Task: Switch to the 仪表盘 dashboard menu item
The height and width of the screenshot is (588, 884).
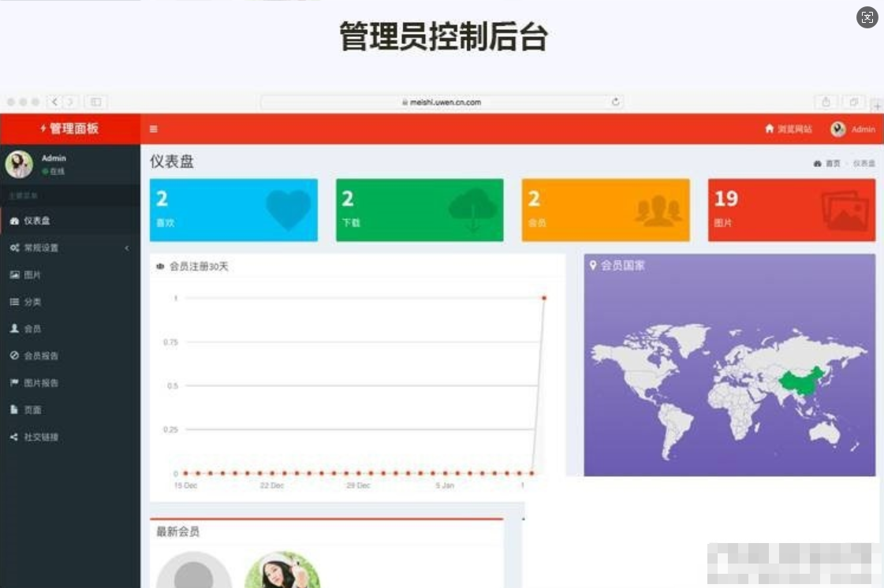Action: tap(35, 221)
